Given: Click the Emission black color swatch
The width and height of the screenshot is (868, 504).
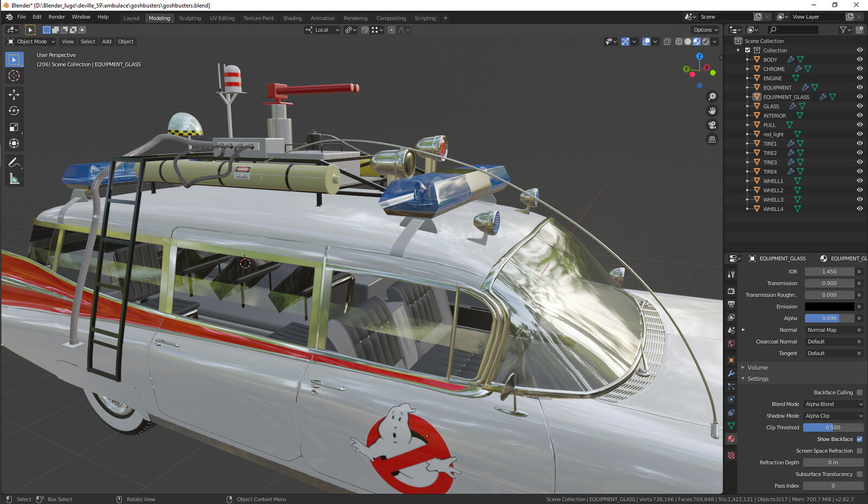Looking at the screenshot, I should click(x=829, y=307).
